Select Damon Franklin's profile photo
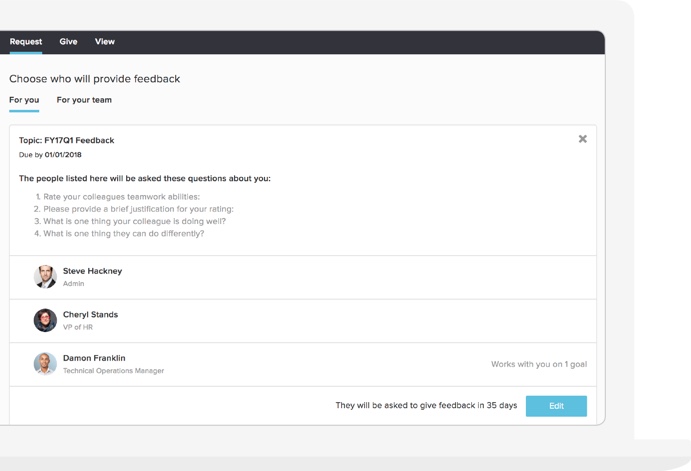Viewport: 691px width, 471px height. (45, 364)
